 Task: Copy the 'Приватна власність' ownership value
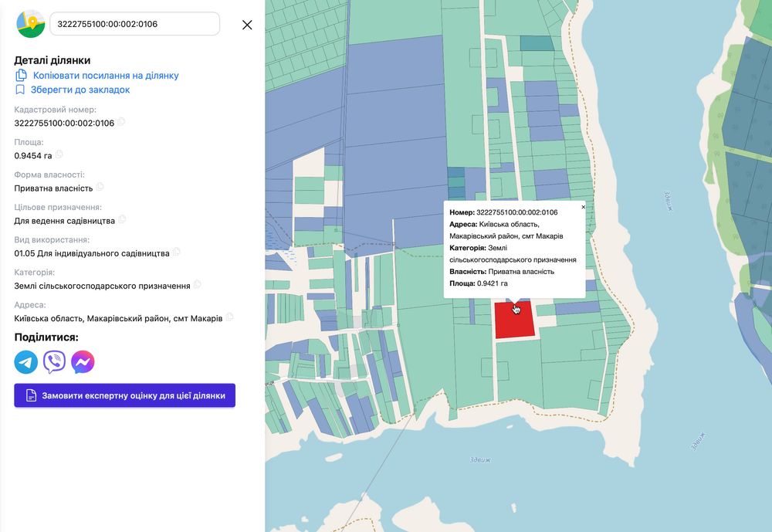pos(100,188)
